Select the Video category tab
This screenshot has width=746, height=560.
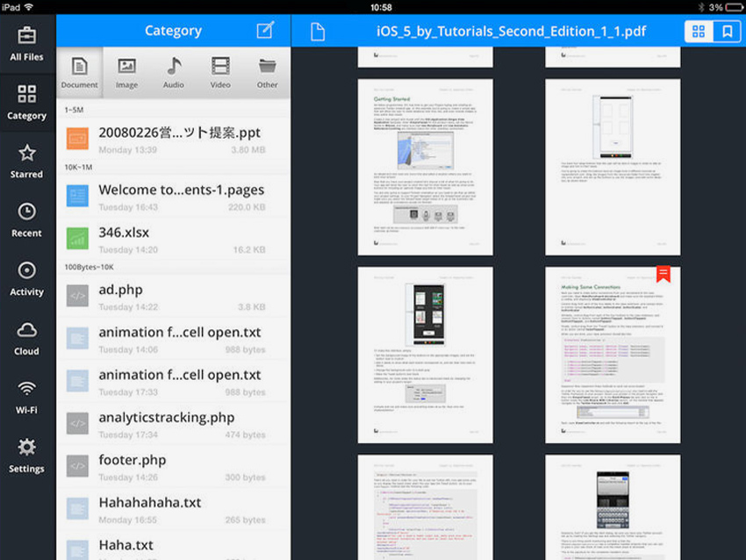(220, 73)
